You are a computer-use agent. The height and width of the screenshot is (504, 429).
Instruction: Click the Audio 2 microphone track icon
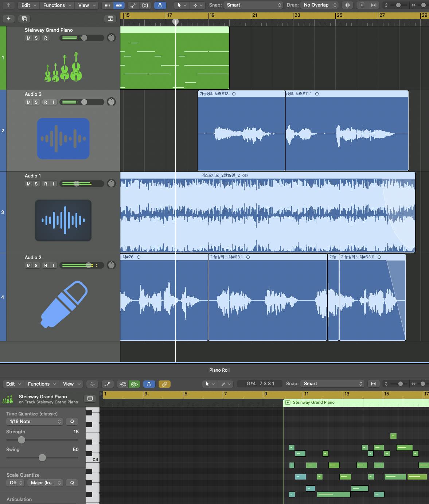coord(64,304)
